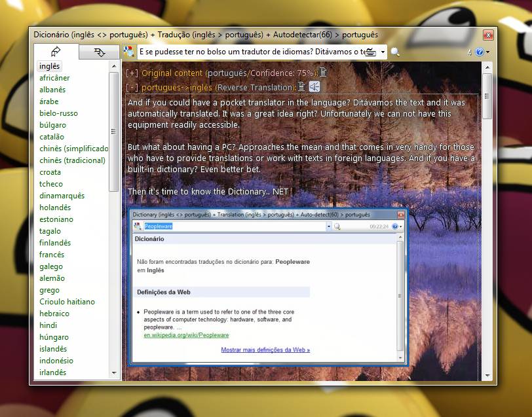Open the input history dropdown arrow

click(x=383, y=52)
